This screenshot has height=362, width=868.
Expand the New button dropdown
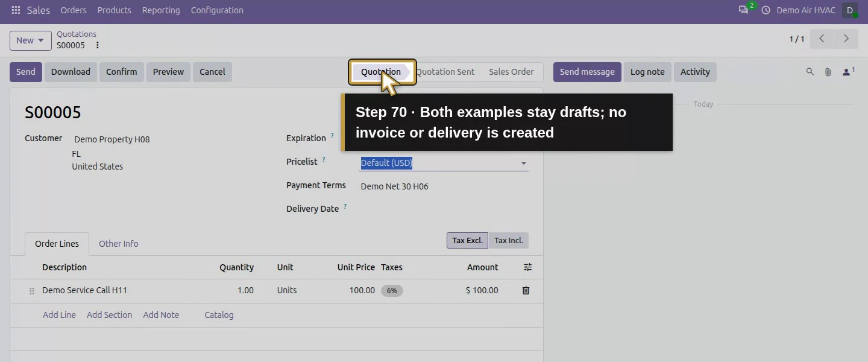pyautogui.click(x=41, y=40)
